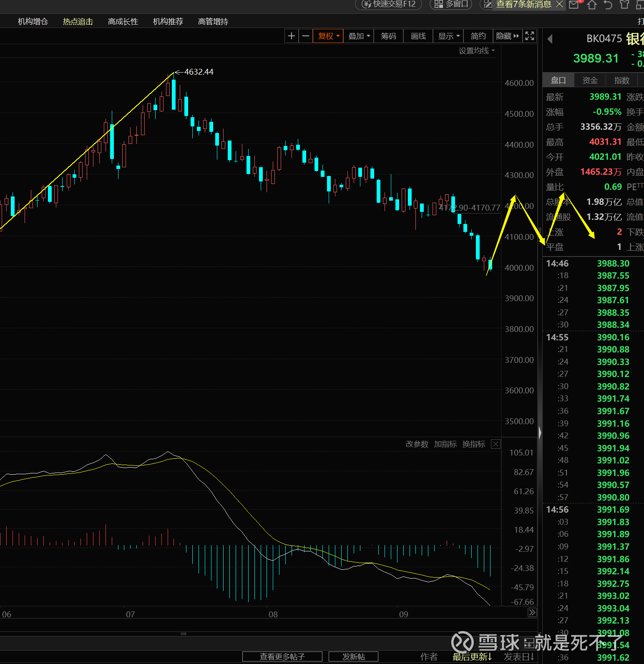Screen dimensions: 644x664
Task: Click the back triangle beside BK0475
Action: point(550,39)
